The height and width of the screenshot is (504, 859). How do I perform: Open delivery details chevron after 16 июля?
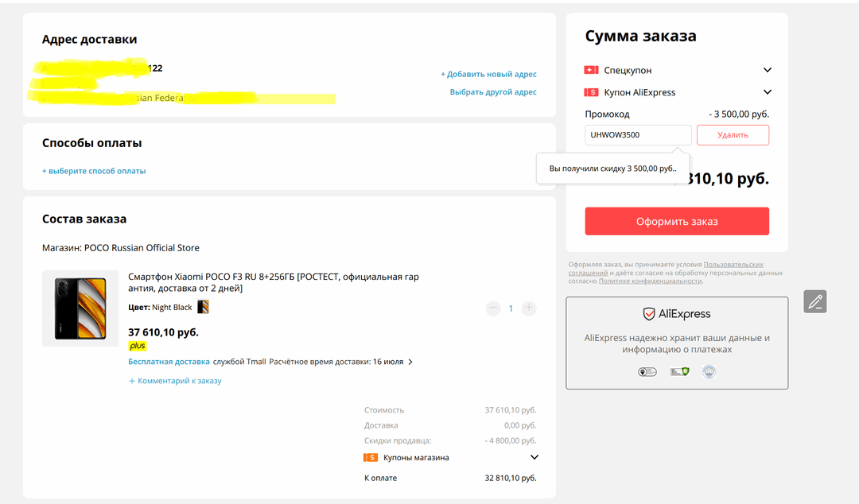click(410, 362)
